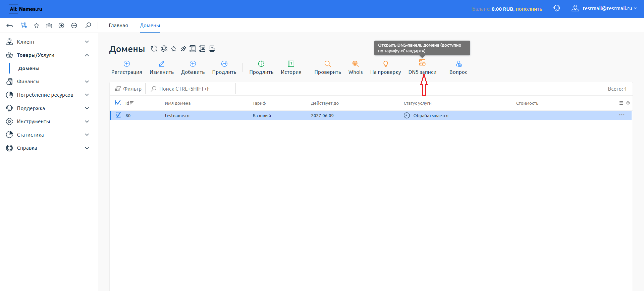The height and width of the screenshot is (291, 644).
Task: Click Изменить to edit the domain
Action: click(x=162, y=67)
